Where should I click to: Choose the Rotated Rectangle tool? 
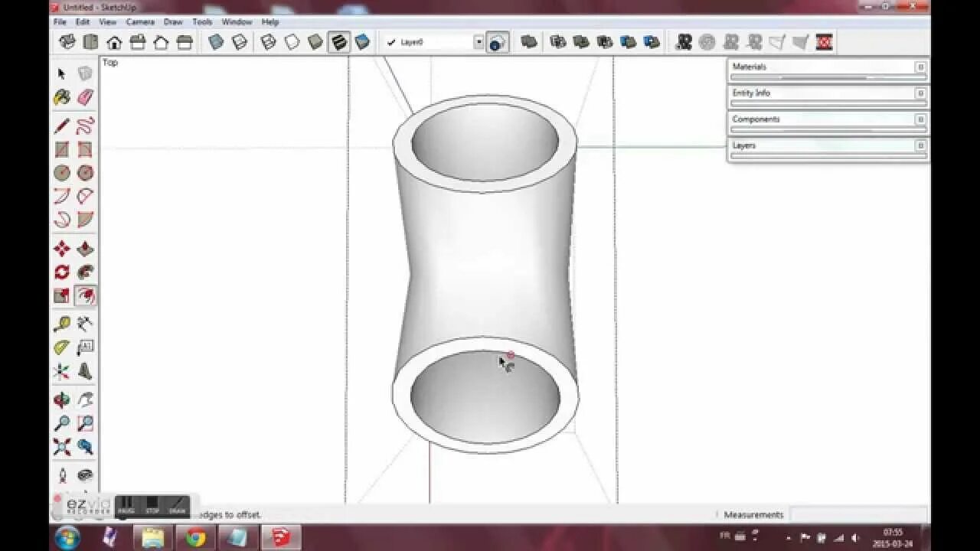pyautogui.click(x=85, y=149)
